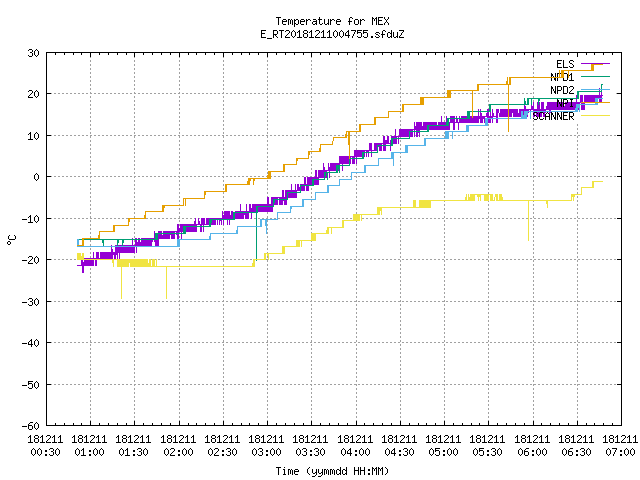Click the NPD2 legend label
Screen dimensions: 640x480
tap(562, 90)
